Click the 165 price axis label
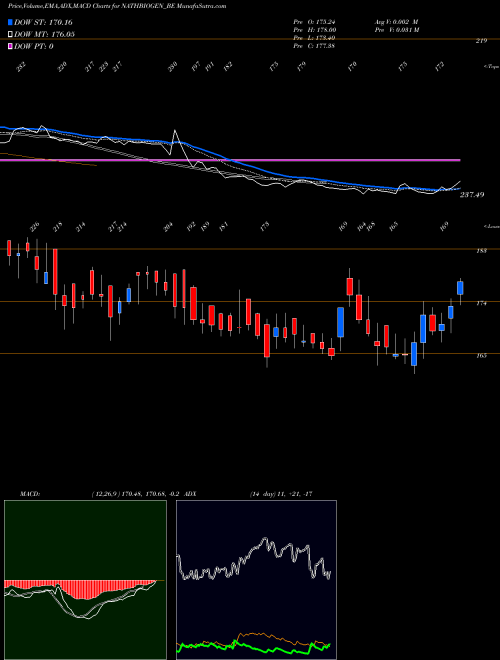The width and height of the screenshot is (500, 660). click(x=481, y=356)
